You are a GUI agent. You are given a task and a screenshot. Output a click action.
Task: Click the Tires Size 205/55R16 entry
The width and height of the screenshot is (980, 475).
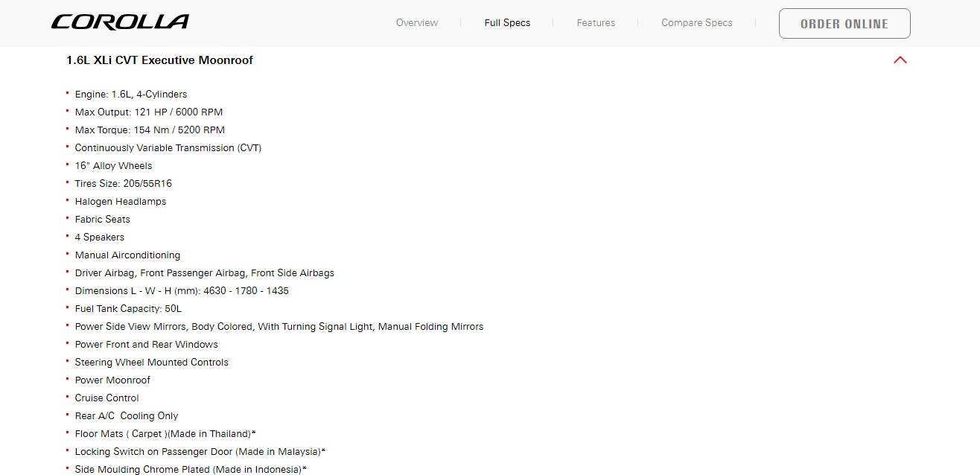click(x=124, y=184)
